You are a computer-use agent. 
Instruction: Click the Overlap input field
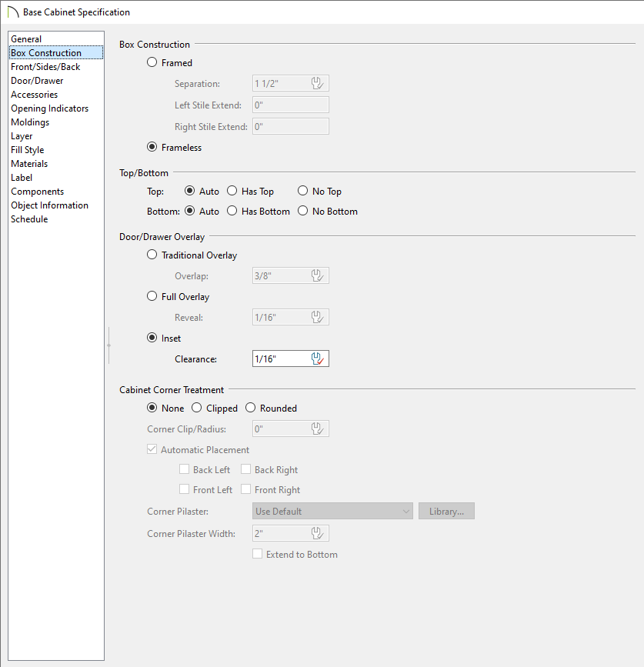[x=291, y=275]
